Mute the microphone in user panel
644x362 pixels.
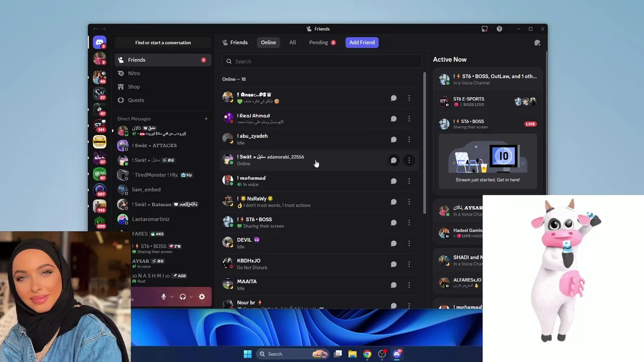pyautogui.click(x=164, y=297)
